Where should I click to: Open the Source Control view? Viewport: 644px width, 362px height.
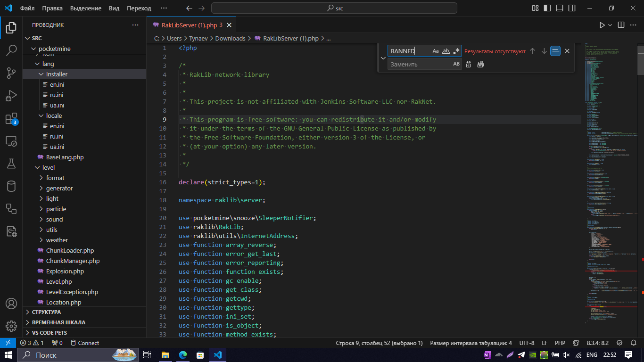(x=11, y=73)
